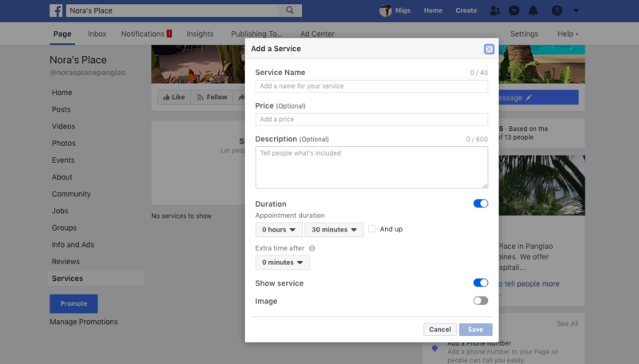639x364 pixels.
Task: Click the Nora's Place search box
Action: coord(172,10)
